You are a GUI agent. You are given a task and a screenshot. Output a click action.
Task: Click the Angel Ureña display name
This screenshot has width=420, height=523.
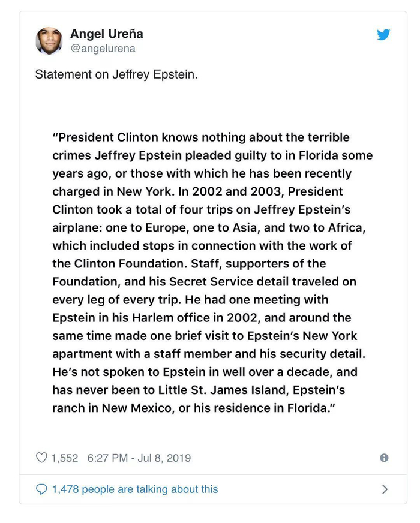click(x=106, y=34)
